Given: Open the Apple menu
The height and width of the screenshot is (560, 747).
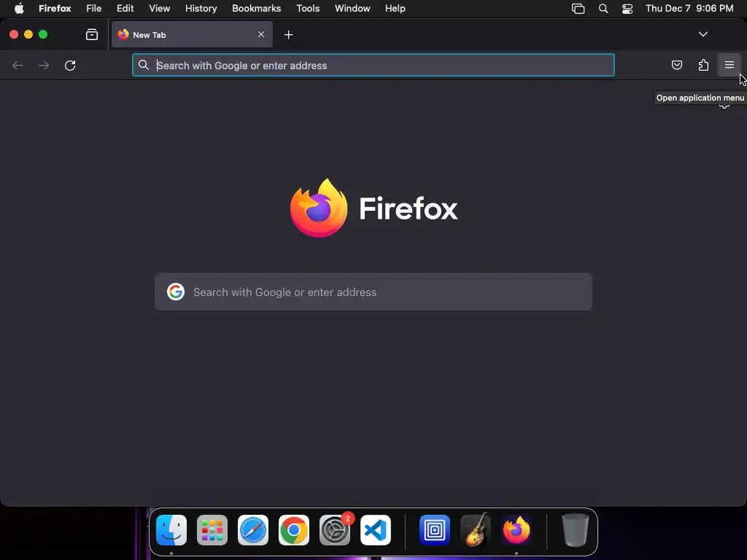Looking at the screenshot, I should [x=19, y=8].
